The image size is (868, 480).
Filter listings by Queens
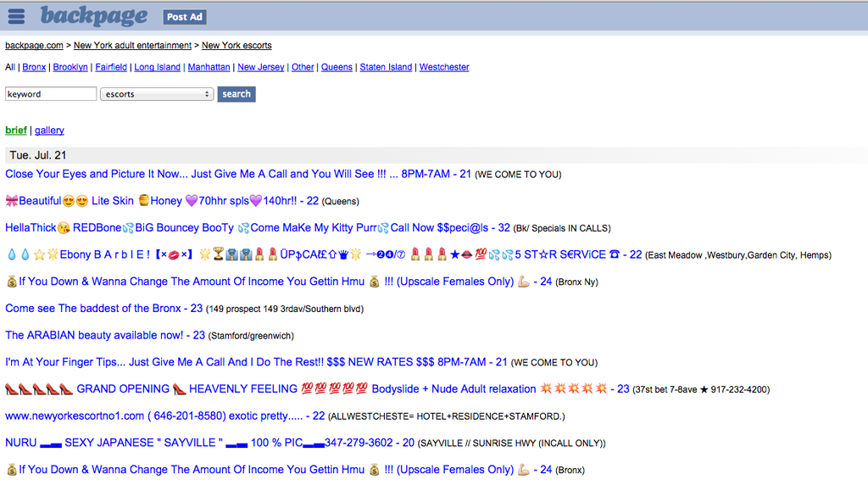[337, 67]
